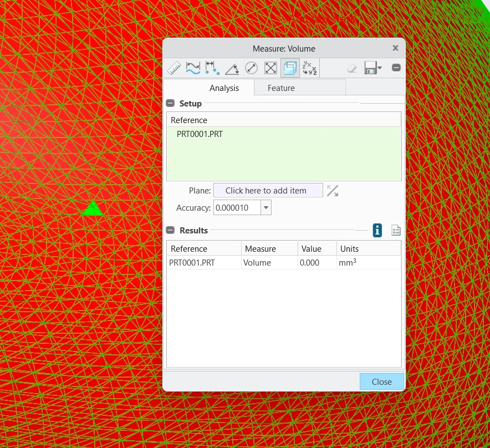Select the 0.000 value cell
Screen dimensions: 490x448
317,263
